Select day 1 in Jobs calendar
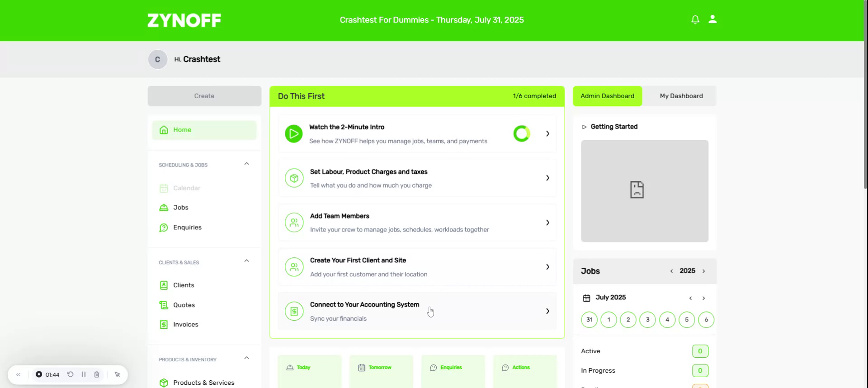 [609, 320]
